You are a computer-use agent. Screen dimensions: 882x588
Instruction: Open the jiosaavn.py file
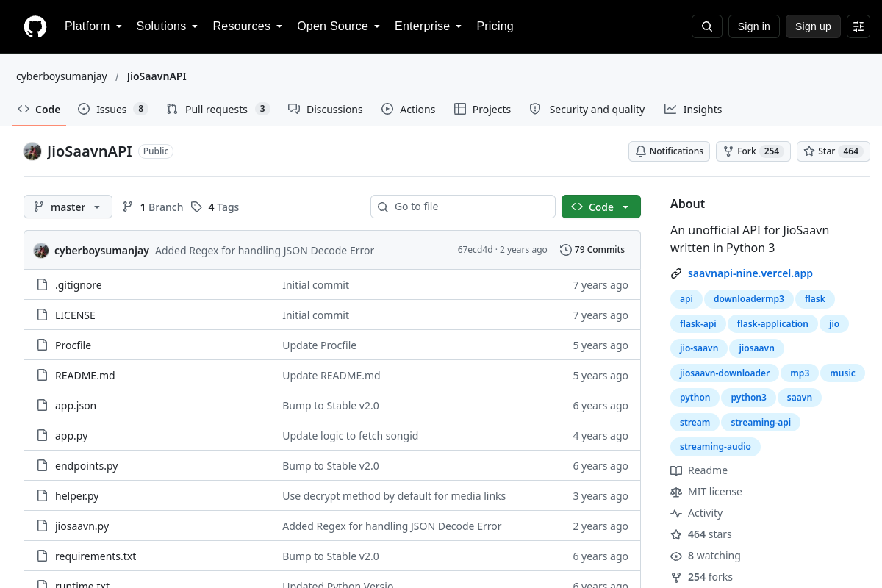pos(82,526)
